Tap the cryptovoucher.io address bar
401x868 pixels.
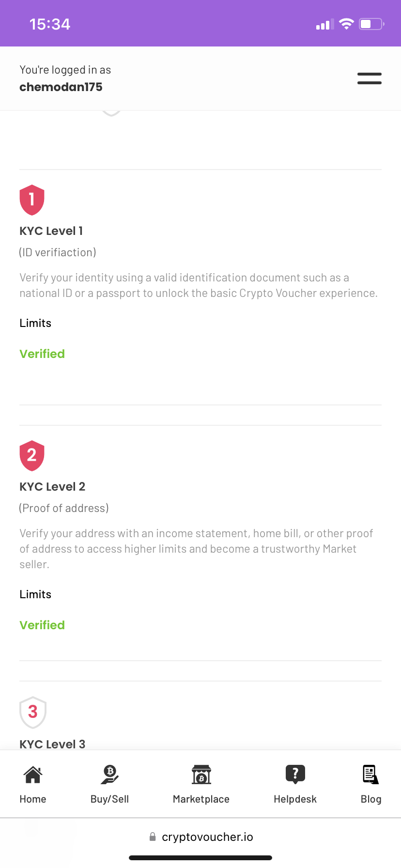point(207,837)
